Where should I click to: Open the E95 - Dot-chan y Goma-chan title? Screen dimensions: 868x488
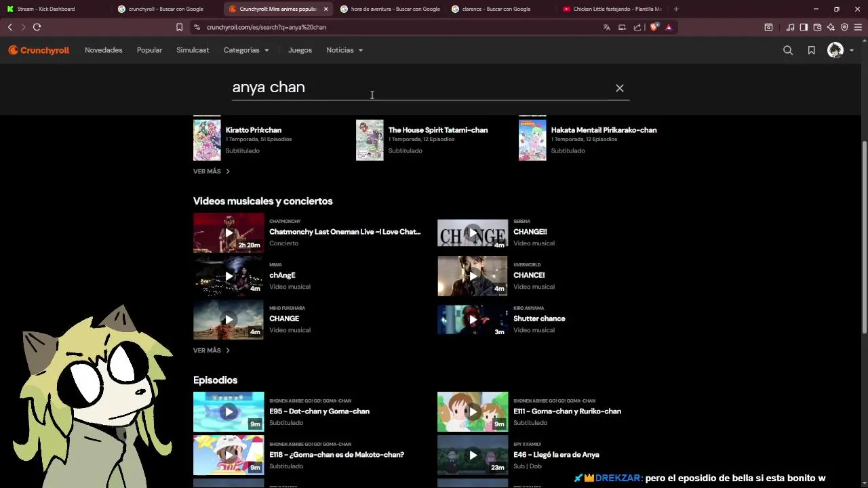tap(319, 411)
